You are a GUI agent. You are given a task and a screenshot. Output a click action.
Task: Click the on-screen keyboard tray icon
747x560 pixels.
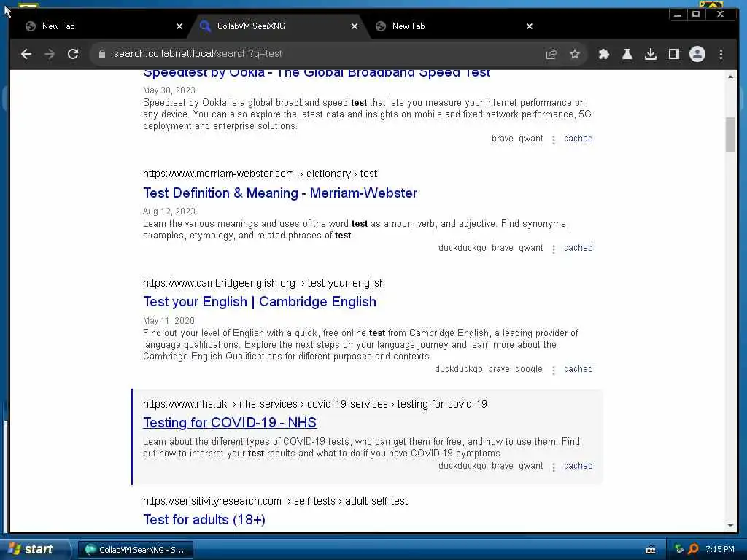(650, 550)
